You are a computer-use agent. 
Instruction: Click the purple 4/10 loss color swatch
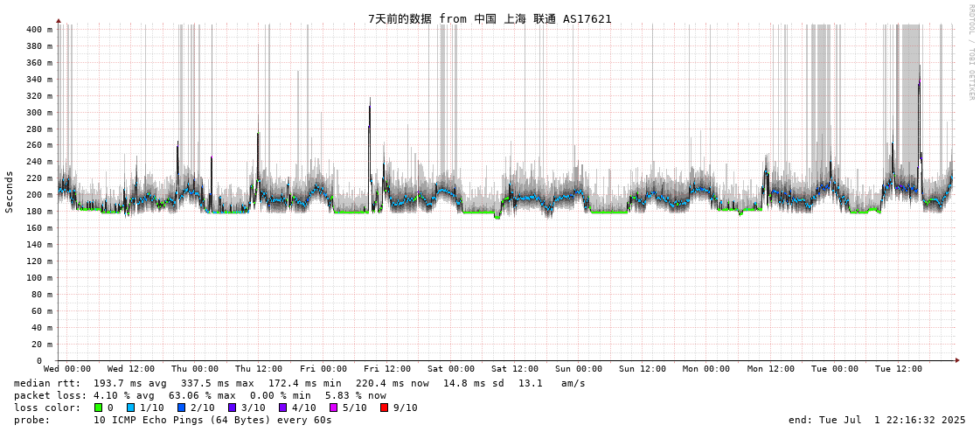[282, 408]
